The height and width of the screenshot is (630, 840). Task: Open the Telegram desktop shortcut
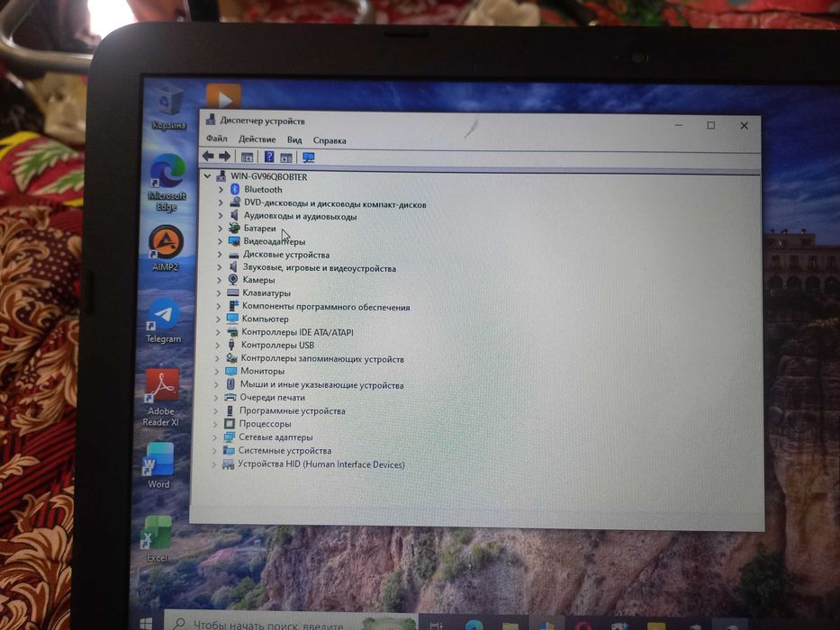click(x=164, y=321)
